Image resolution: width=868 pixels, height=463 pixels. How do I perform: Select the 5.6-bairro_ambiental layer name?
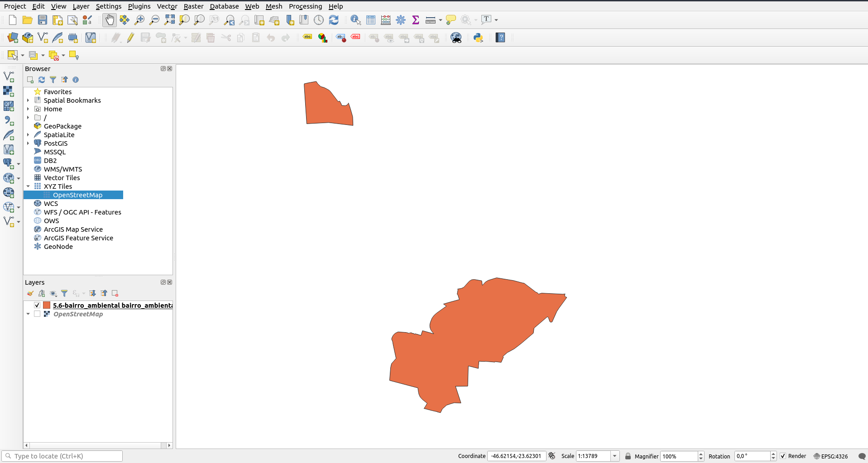tap(113, 305)
